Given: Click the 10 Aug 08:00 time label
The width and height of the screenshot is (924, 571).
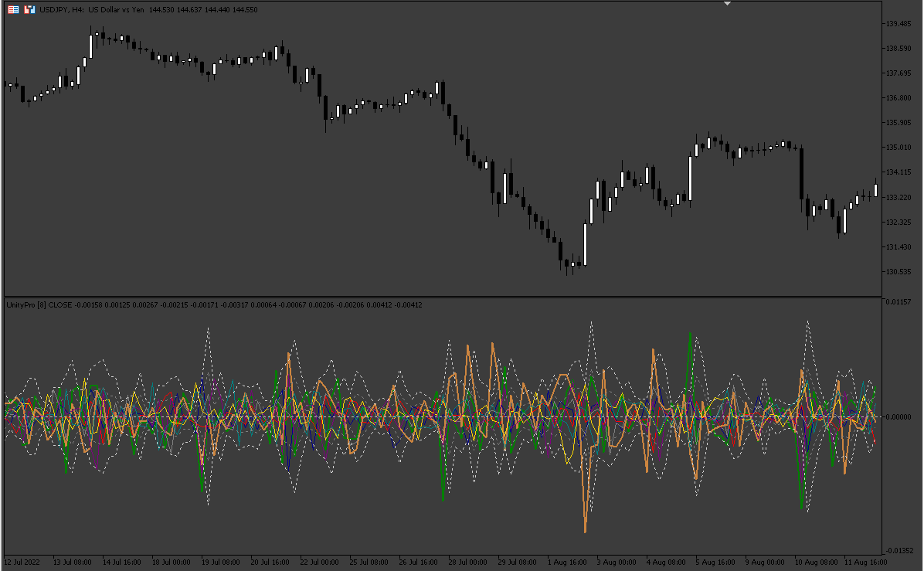Looking at the screenshot, I should [816, 563].
